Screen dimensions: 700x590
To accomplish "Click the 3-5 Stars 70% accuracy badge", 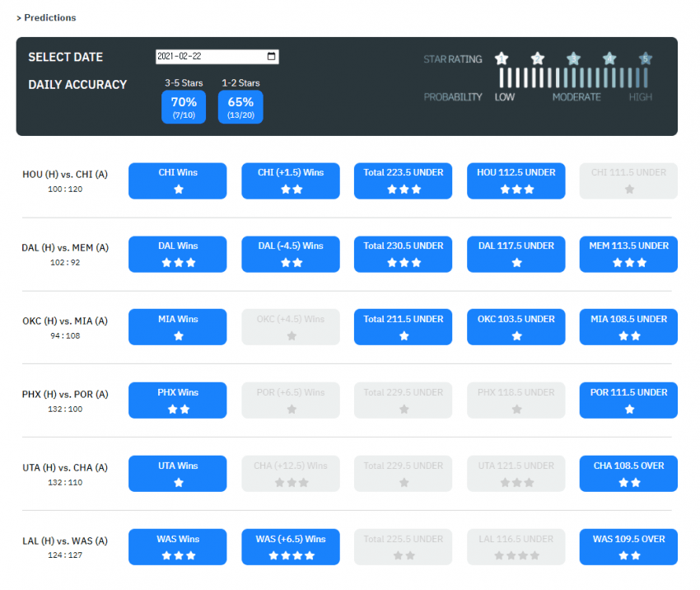I will tap(184, 107).
